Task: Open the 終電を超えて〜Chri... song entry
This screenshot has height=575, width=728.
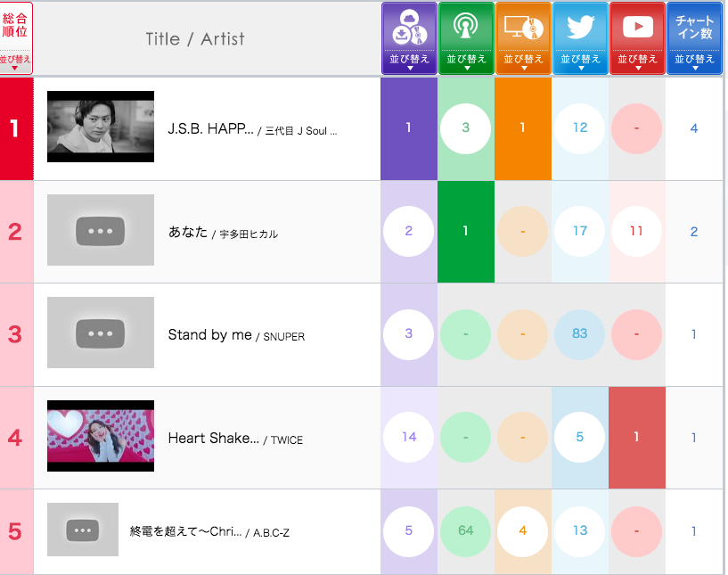Action: [x=185, y=531]
